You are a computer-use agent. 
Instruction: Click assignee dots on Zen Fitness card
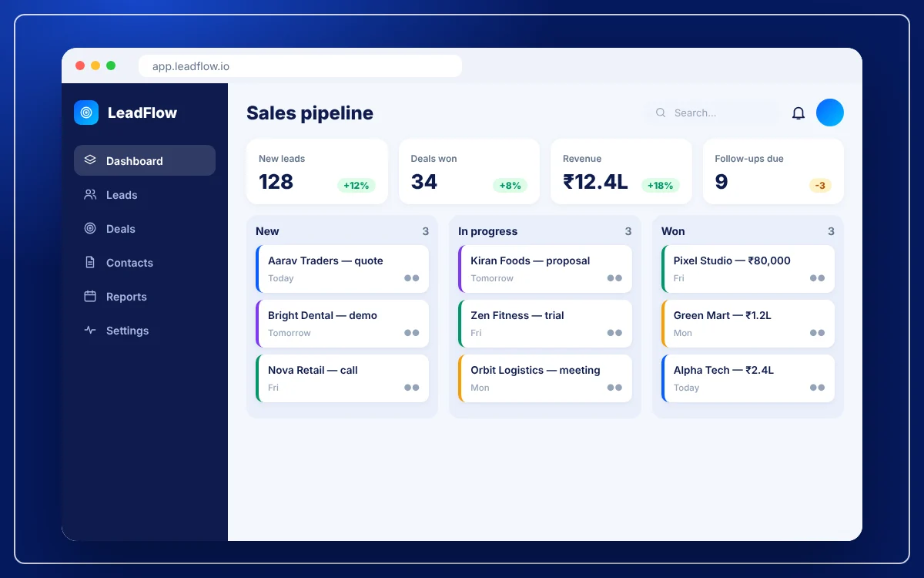(614, 333)
